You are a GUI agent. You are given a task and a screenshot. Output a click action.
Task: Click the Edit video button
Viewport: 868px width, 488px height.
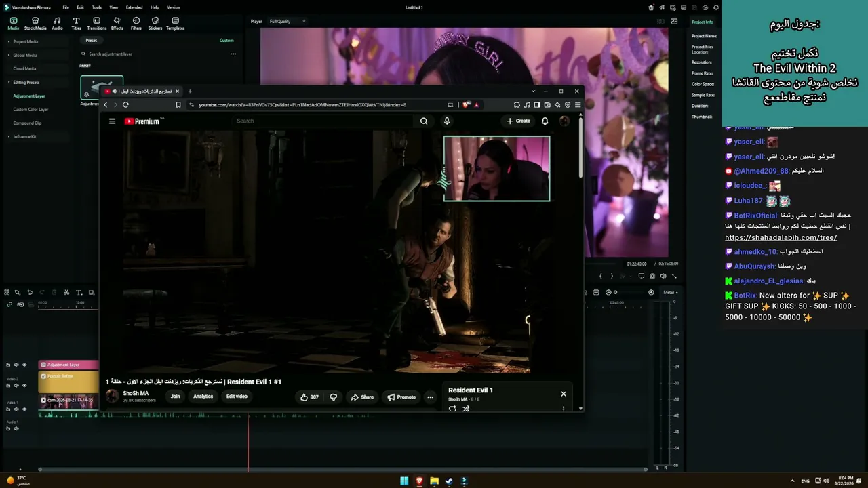237,396
